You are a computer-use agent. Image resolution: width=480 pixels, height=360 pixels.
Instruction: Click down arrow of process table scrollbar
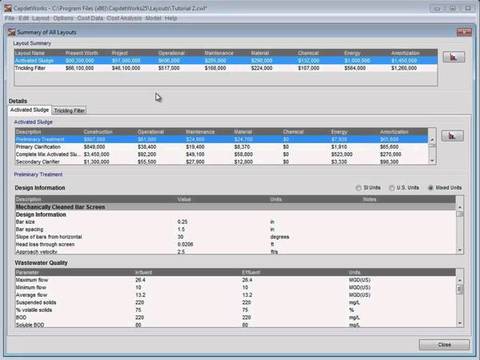click(x=432, y=161)
